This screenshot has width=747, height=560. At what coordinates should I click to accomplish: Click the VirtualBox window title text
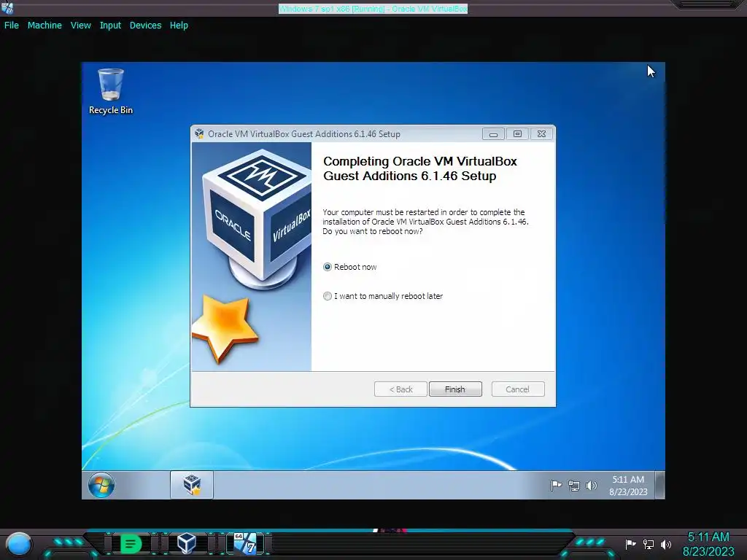(373, 9)
